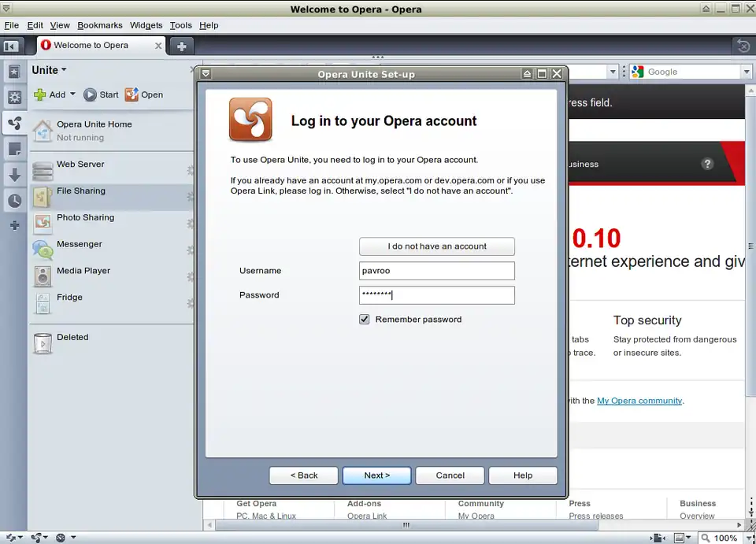Image resolution: width=756 pixels, height=544 pixels.
Task: Click the 100% zoom level control
Action: coord(725,538)
